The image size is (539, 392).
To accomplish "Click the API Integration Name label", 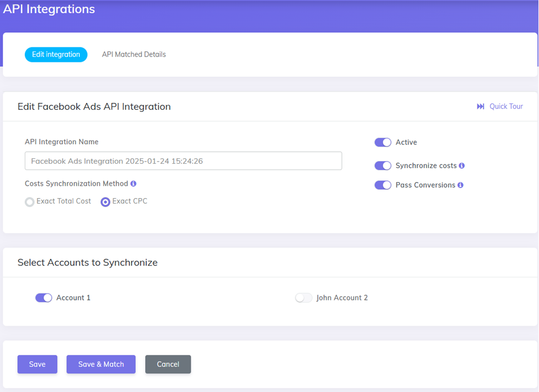I will pyautogui.click(x=61, y=142).
